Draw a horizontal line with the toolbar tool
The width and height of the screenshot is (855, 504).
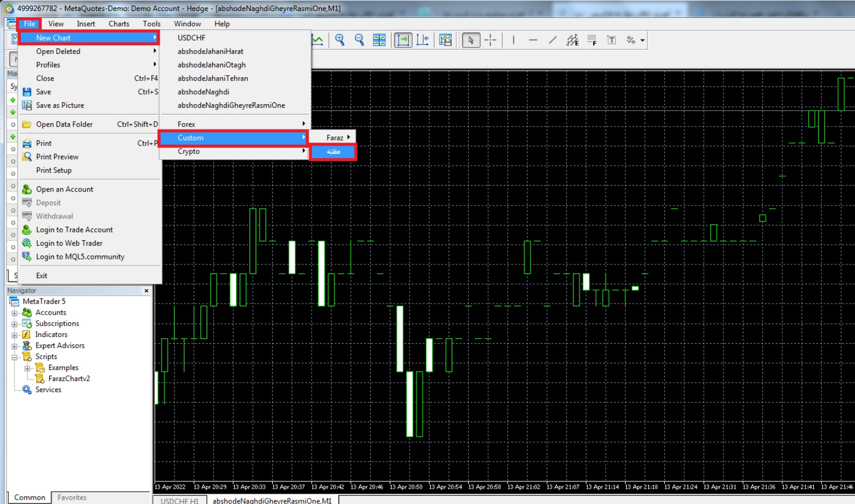tap(533, 40)
